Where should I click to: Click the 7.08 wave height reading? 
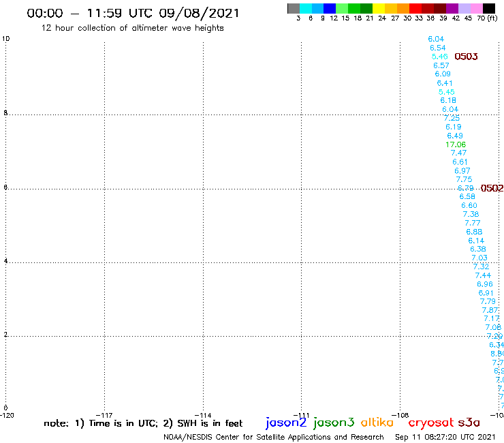point(493,328)
